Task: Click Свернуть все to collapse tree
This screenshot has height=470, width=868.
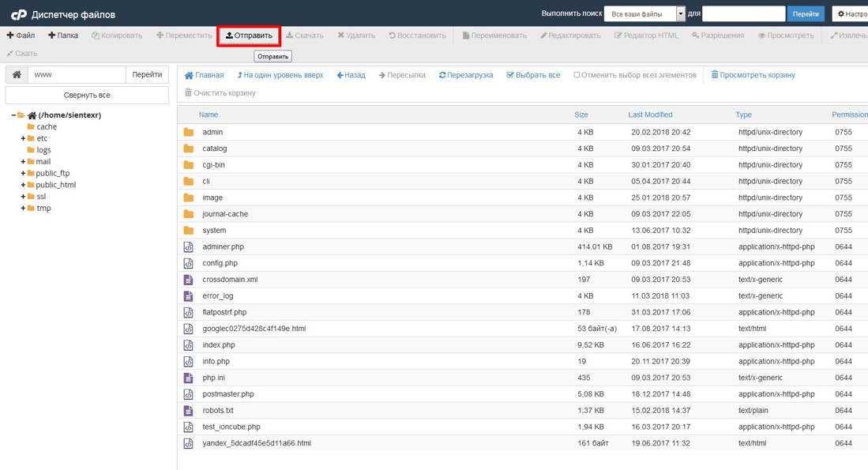Action: coord(87,95)
